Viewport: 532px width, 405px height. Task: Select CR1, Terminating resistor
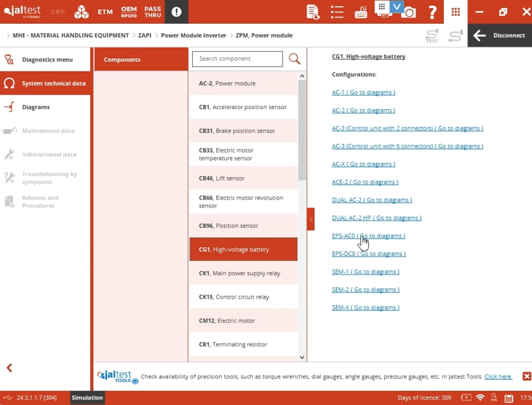[243, 344]
